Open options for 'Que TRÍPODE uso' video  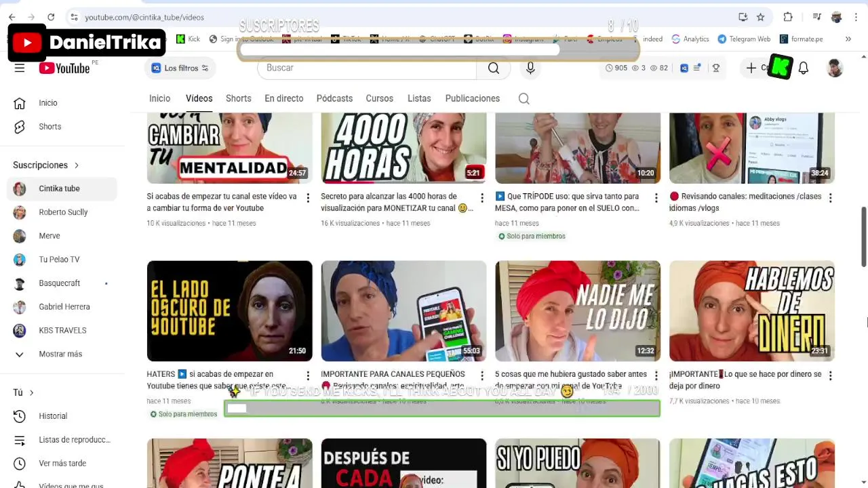(656, 198)
